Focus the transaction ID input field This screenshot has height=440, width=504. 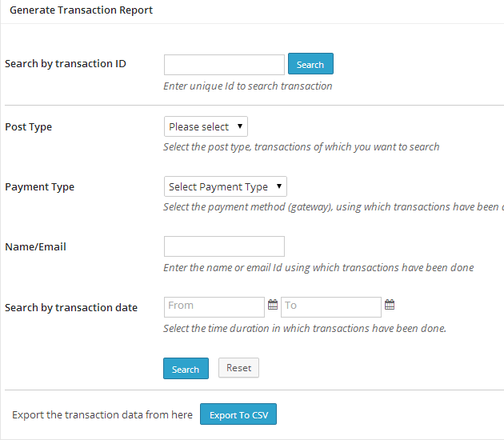(224, 65)
